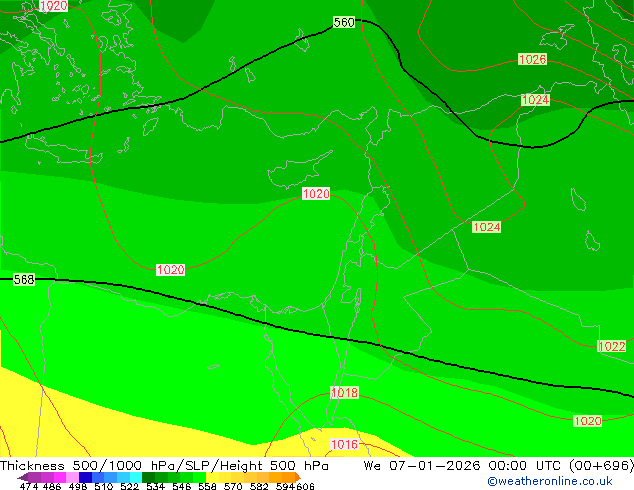Screen dimensions: 634x490
Task: Select the 1022 pressure contour label
Action: point(612,346)
